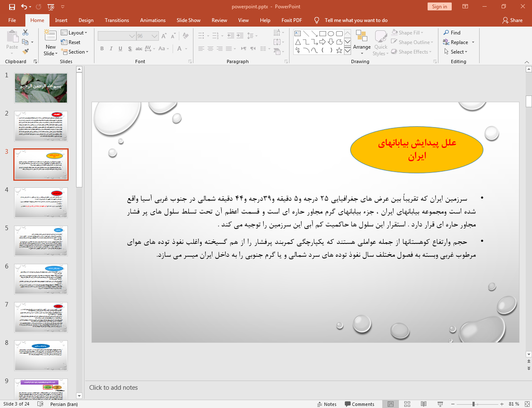Click the Arrange icon
This screenshot has width=532, height=408.
pos(362,42)
